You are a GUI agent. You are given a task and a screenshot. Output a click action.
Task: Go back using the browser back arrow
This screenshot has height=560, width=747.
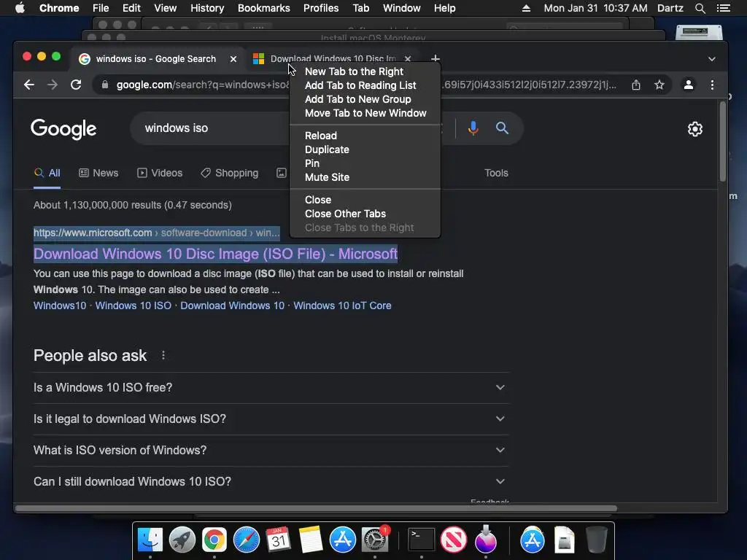[x=29, y=85]
